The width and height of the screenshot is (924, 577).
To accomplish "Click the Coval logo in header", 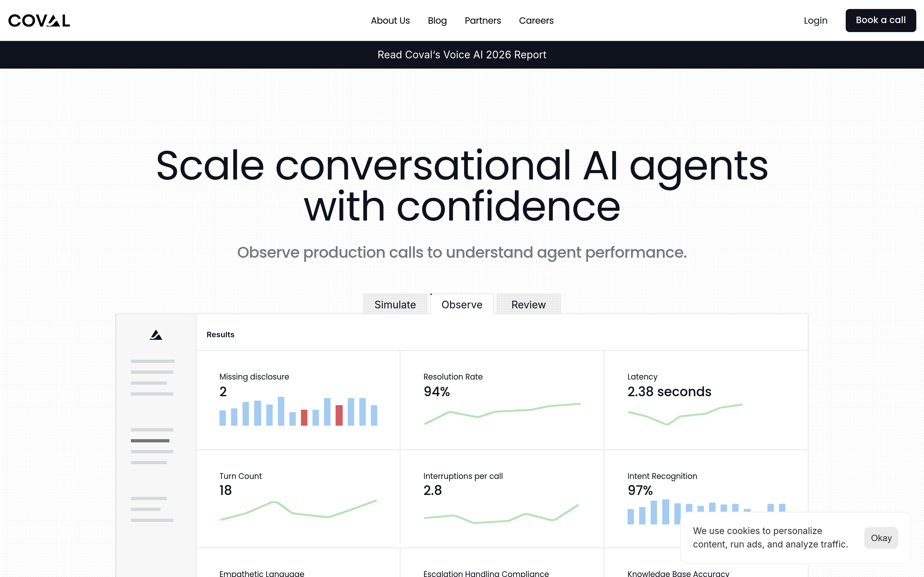I will (x=39, y=21).
